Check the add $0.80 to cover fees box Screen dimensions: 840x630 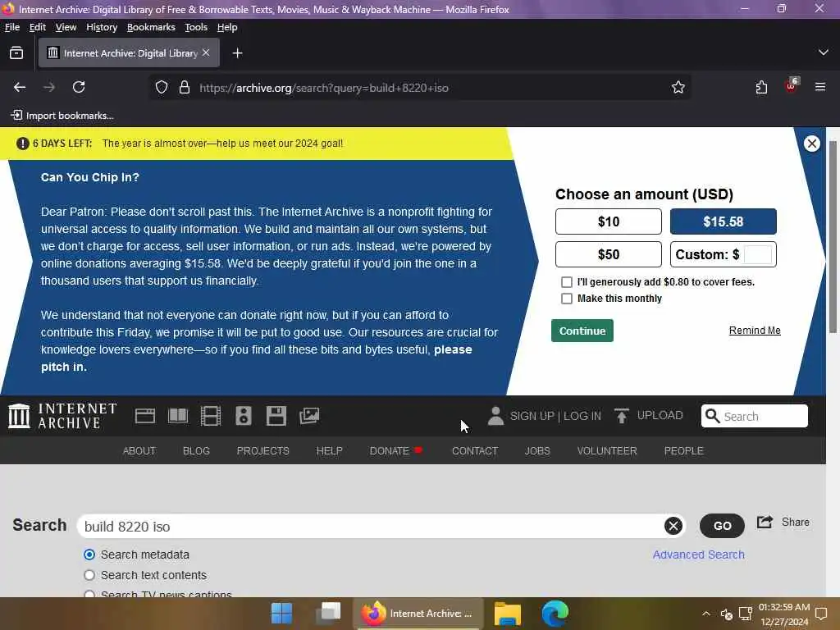pos(566,282)
